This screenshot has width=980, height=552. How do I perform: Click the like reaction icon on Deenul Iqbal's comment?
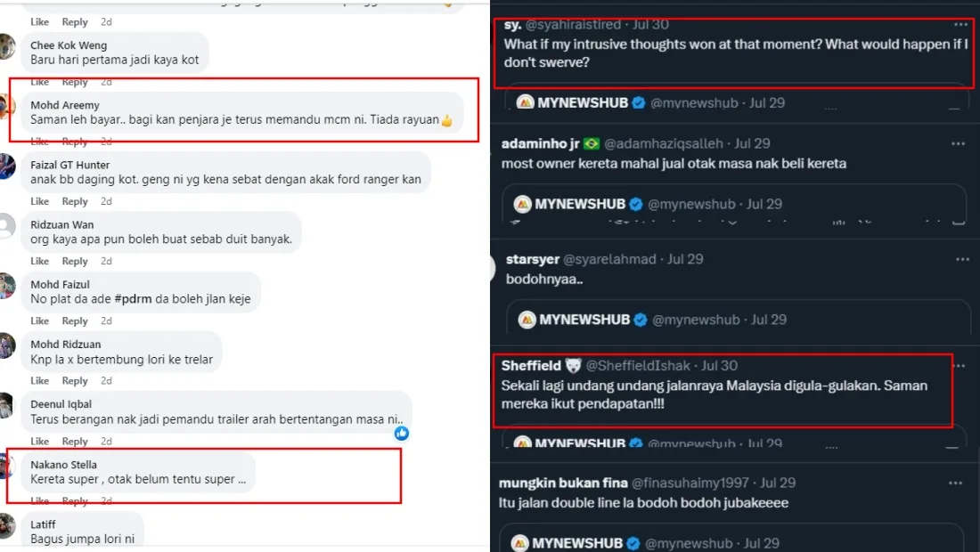(x=402, y=434)
